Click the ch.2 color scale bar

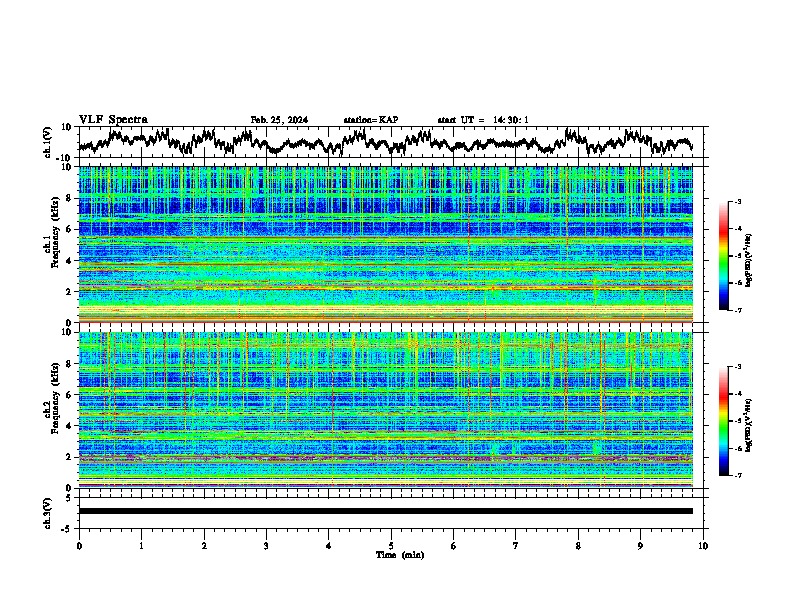tap(723, 421)
